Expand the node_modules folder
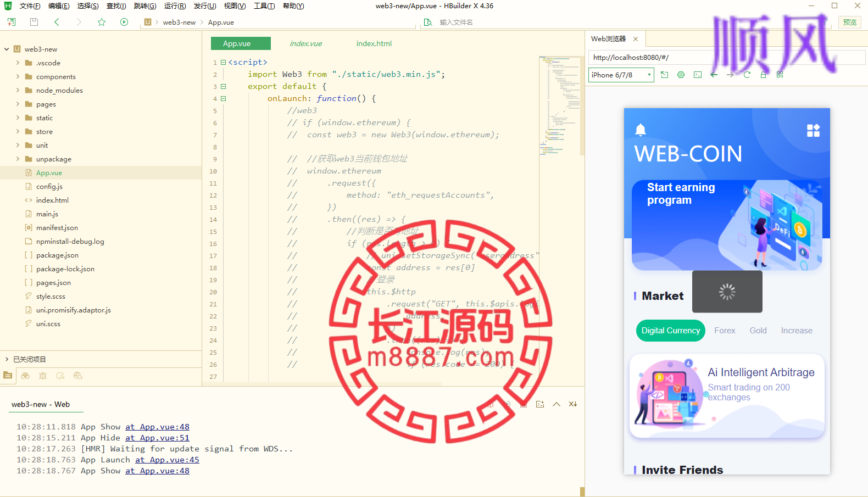This screenshot has height=497, width=868. 18,90
